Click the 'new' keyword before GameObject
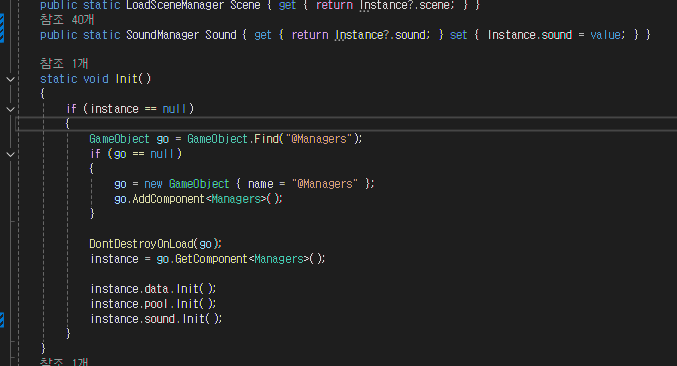 coord(153,184)
